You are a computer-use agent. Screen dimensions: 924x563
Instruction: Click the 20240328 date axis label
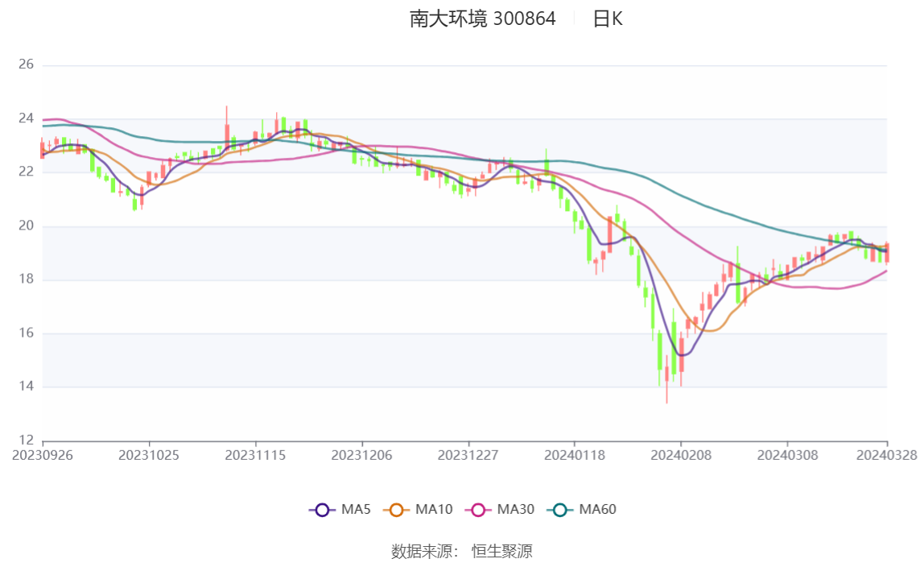tap(887, 456)
